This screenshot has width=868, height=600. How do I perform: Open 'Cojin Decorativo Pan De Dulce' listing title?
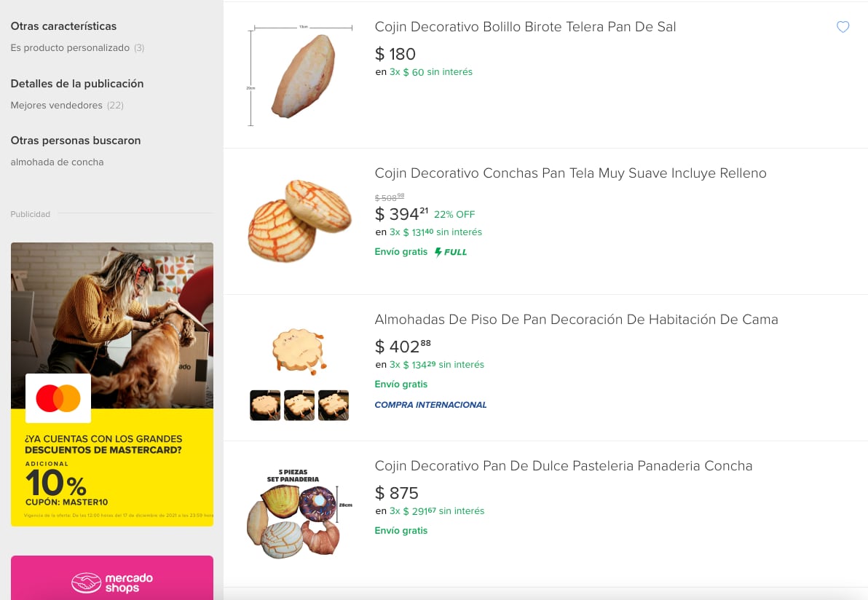[563, 466]
